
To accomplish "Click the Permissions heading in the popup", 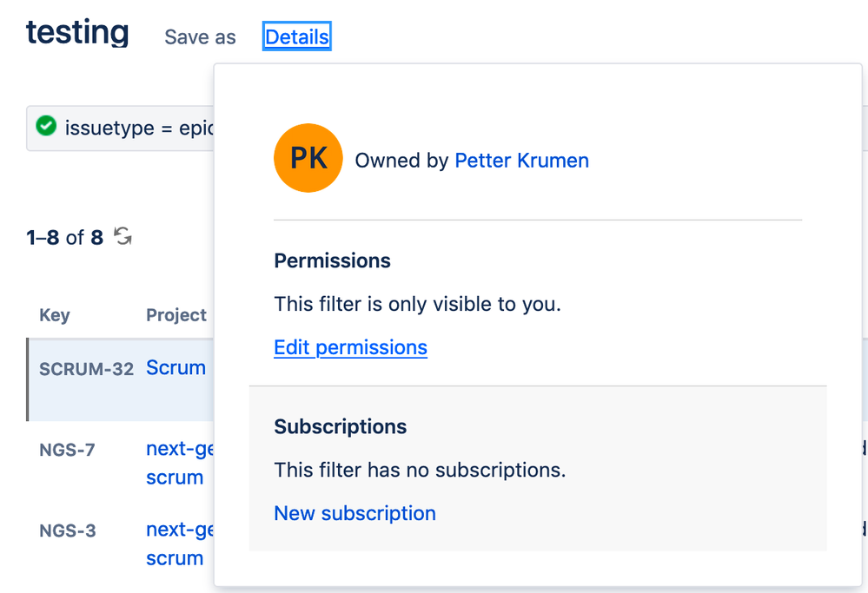I will click(x=332, y=260).
